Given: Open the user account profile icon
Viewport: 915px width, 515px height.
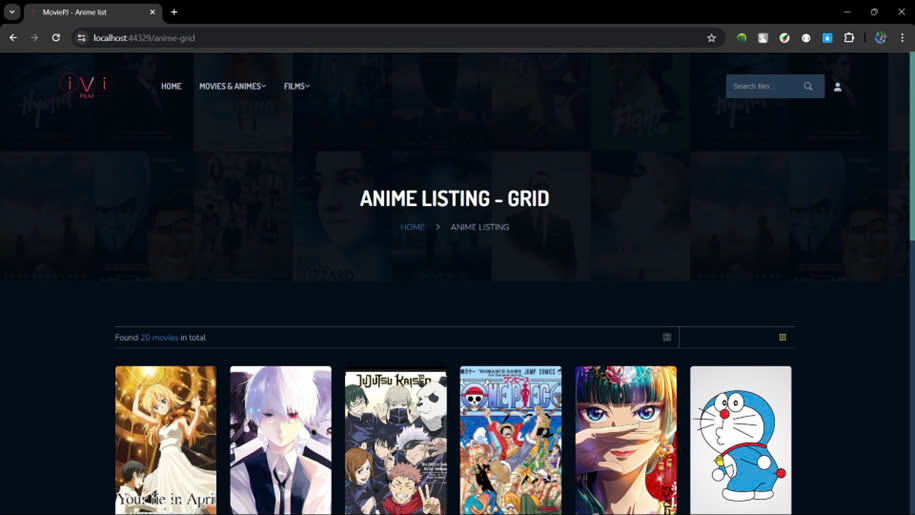Looking at the screenshot, I should (x=837, y=87).
